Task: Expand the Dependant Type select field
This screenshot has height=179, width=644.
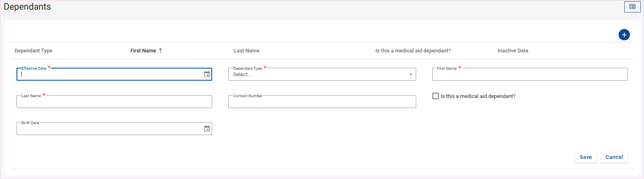Action: [319, 75]
